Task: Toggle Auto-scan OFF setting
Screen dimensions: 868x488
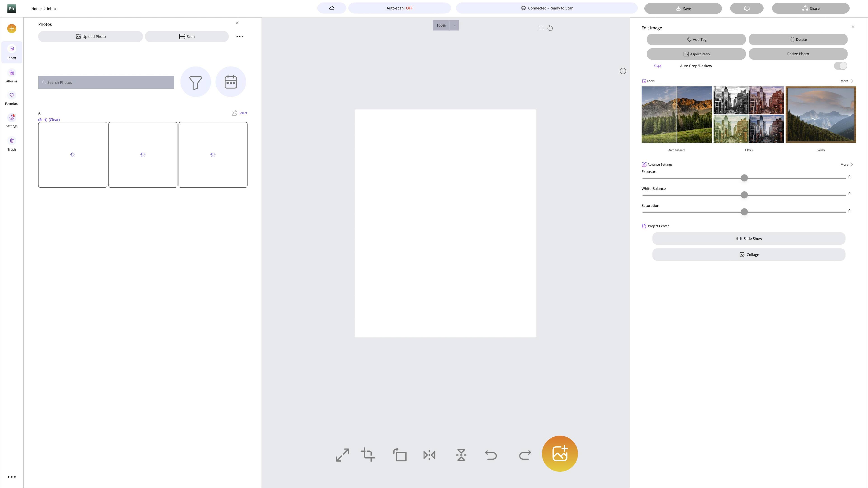Action: pos(399,8)
